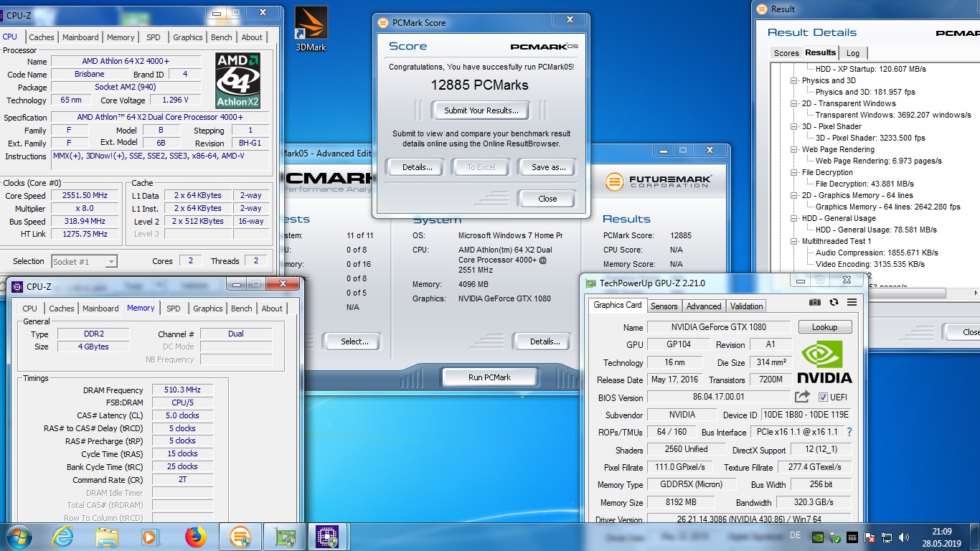Collapse the Web Page Rendering node
This screenshot has width=980, height=551.
tap(794, 149)
